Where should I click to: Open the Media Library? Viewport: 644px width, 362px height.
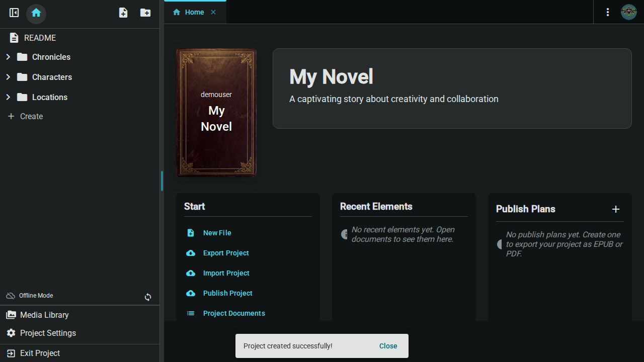click(11, 314)
